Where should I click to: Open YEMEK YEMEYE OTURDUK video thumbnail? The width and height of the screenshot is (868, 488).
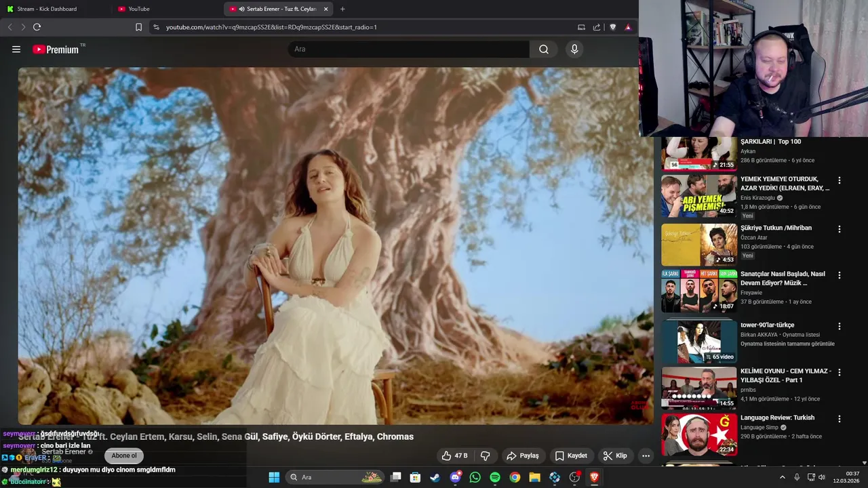(x=699, y=196)
